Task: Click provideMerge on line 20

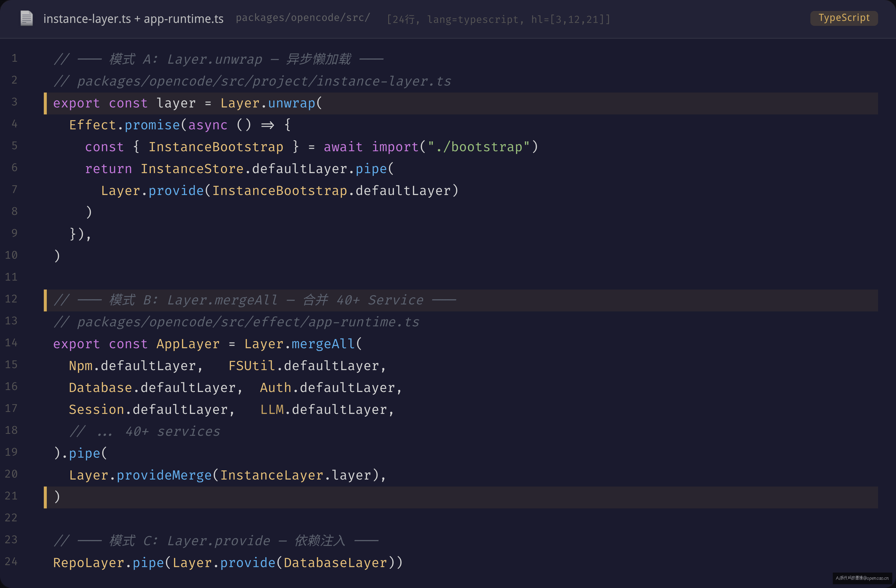Action: click(164, 475)
